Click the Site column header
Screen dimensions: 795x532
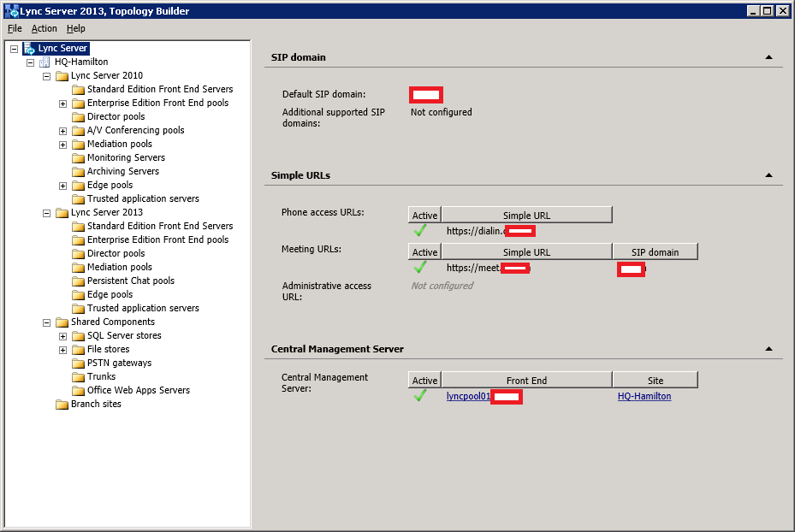[655, 380]
